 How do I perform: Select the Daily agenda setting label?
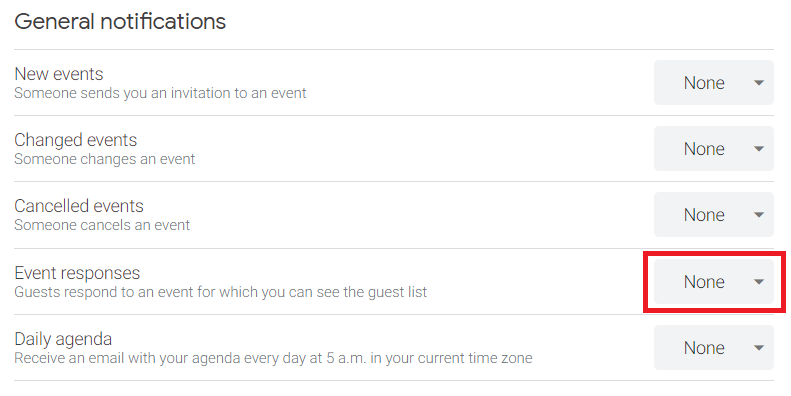(x=63, y=339)
